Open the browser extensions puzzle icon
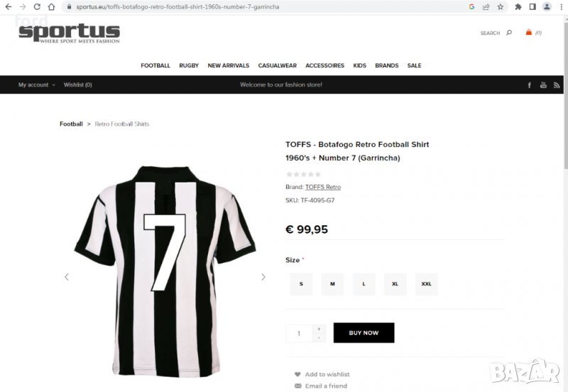 (x=518, y=6)
